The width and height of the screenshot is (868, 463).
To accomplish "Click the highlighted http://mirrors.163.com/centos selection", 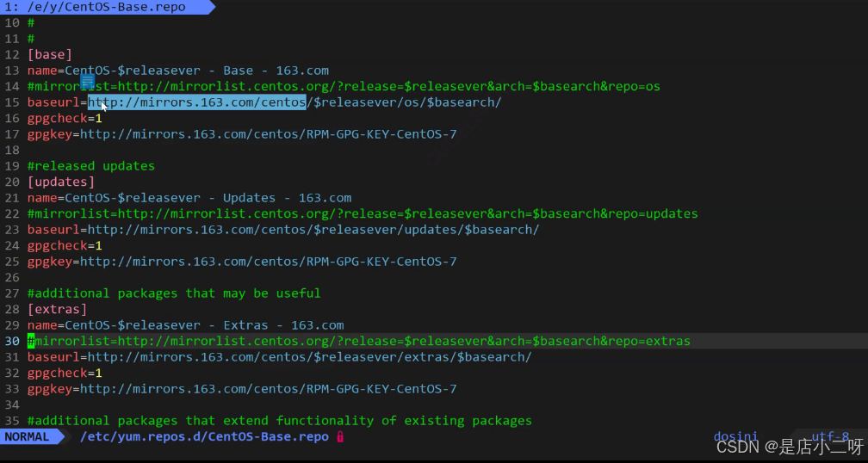I will [197, 102].
